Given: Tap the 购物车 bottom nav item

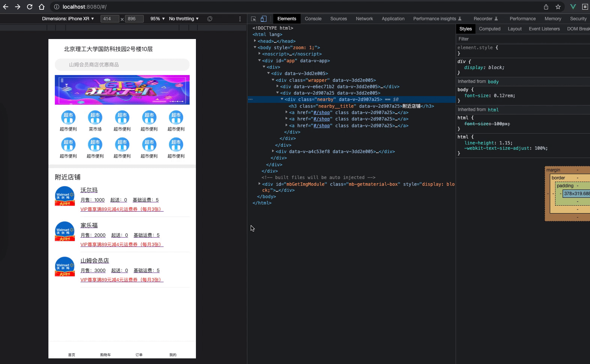Looking at the screenshot, I should pyautogui.click(x=105, y=355).
